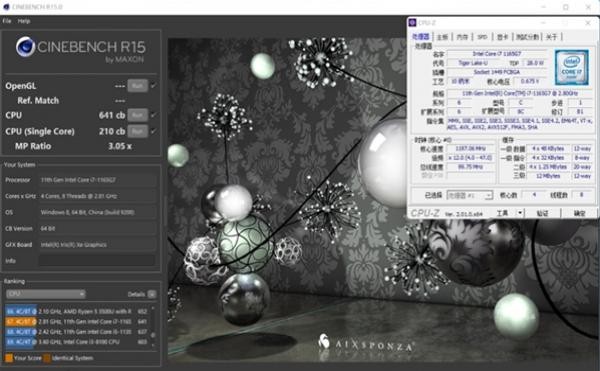Run the CPU Single Core benchmark
The height and width of the screenshot is (371, 600).
click(137, 131)
